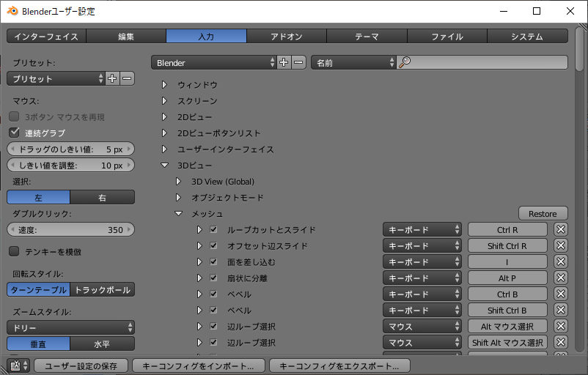
Task: Click the Blender logo in title bar
Action: (12, 11)
